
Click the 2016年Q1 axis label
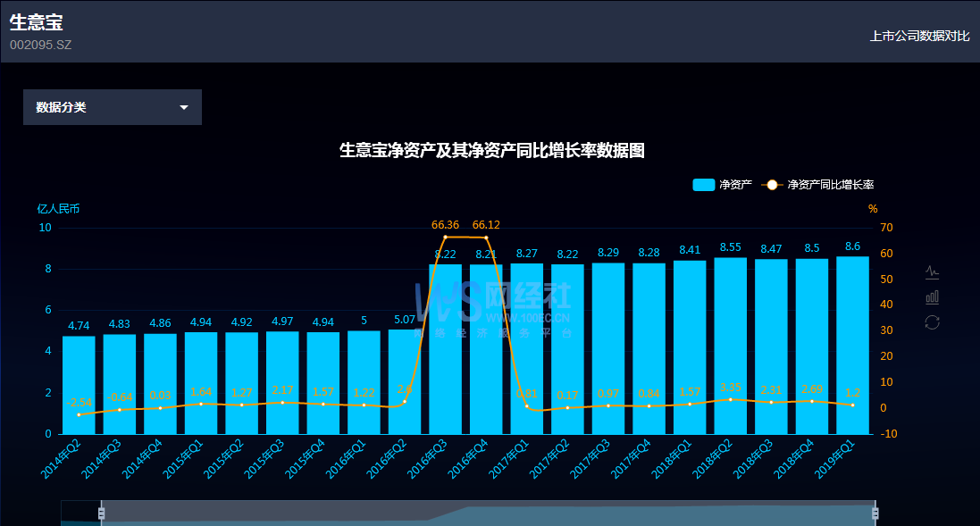pyautogui.click(x=346, y=459)
